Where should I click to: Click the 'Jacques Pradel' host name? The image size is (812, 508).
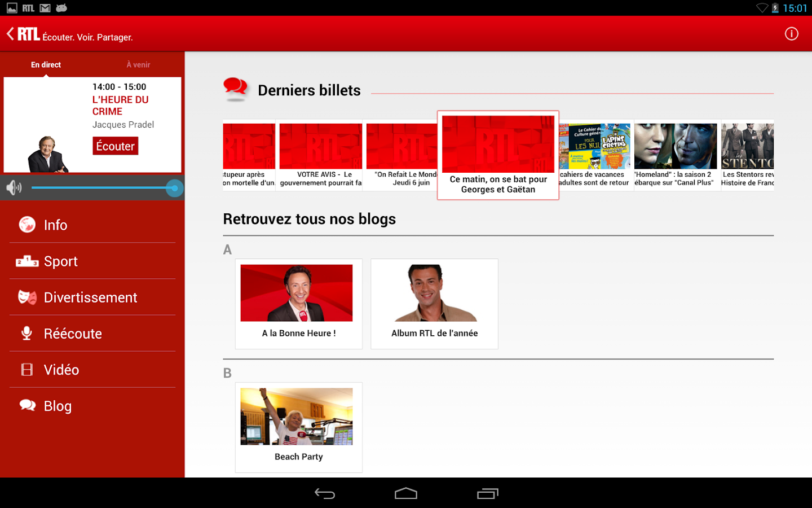coord(123,125)
